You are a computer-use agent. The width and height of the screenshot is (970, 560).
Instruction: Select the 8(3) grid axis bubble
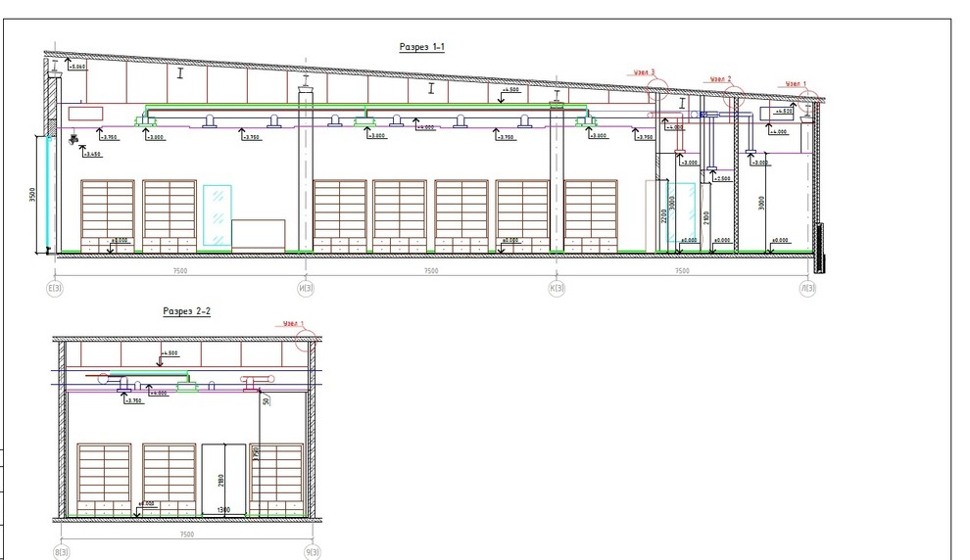coord(61,553)
